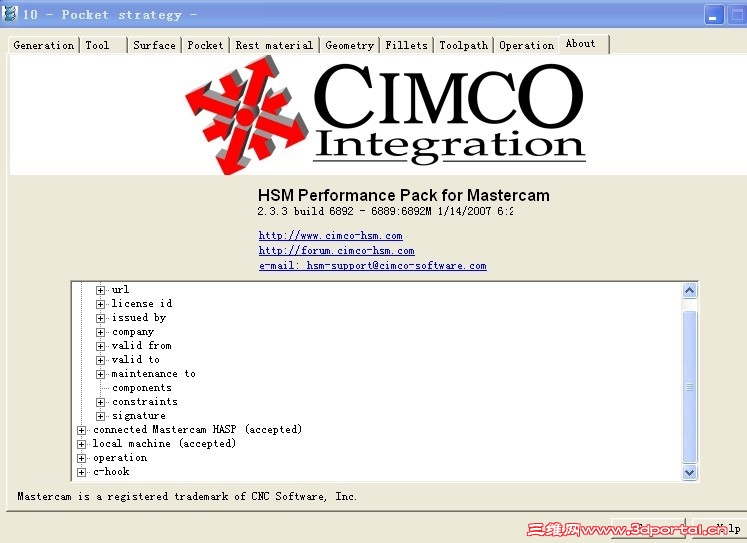Image resolution: width=747 pixels, height=543 pixels.
Task: Click the hsm-support e-mail link
Action: click(373, 266)
